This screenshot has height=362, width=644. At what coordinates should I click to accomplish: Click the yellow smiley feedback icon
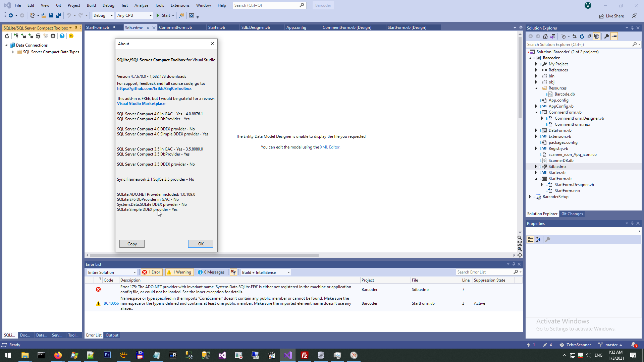point(71,36)
